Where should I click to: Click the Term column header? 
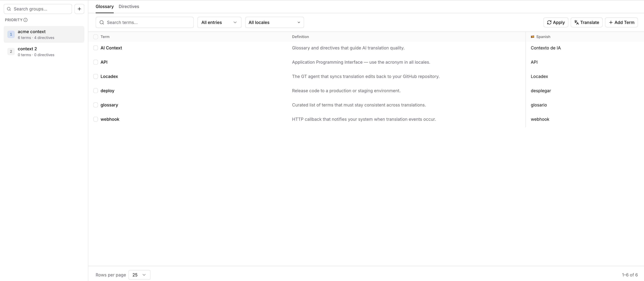(x=105, y=37)
